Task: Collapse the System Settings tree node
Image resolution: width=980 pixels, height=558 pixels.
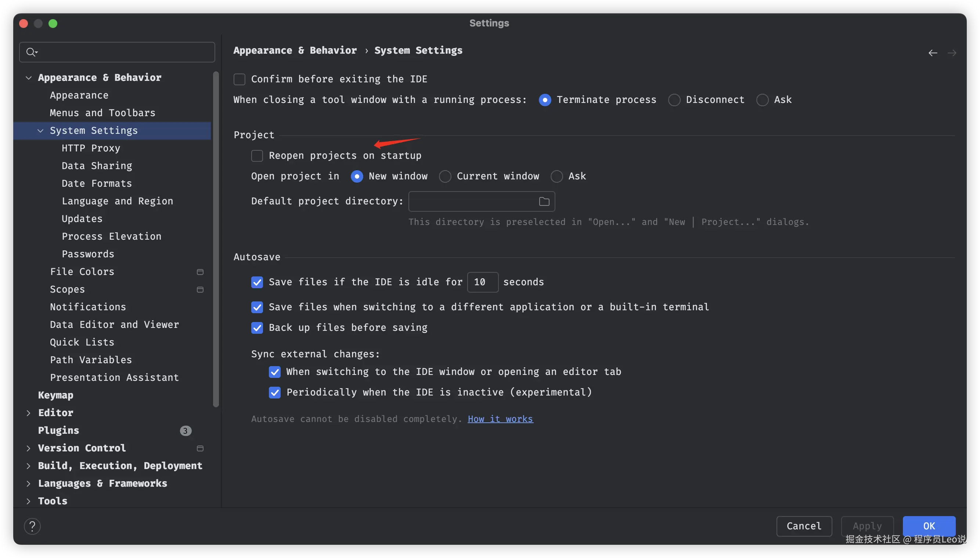Action: click(40, 131)
